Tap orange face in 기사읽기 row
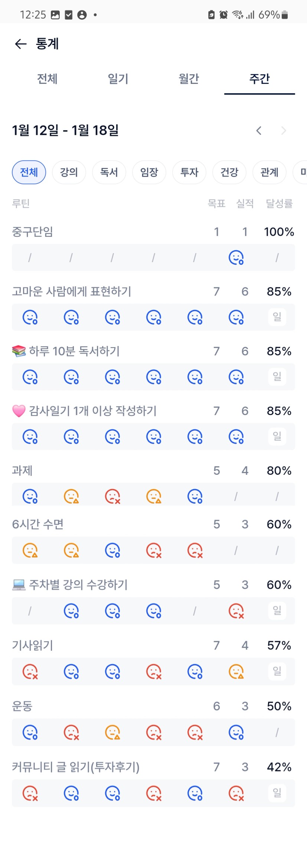 coord(236,671)
